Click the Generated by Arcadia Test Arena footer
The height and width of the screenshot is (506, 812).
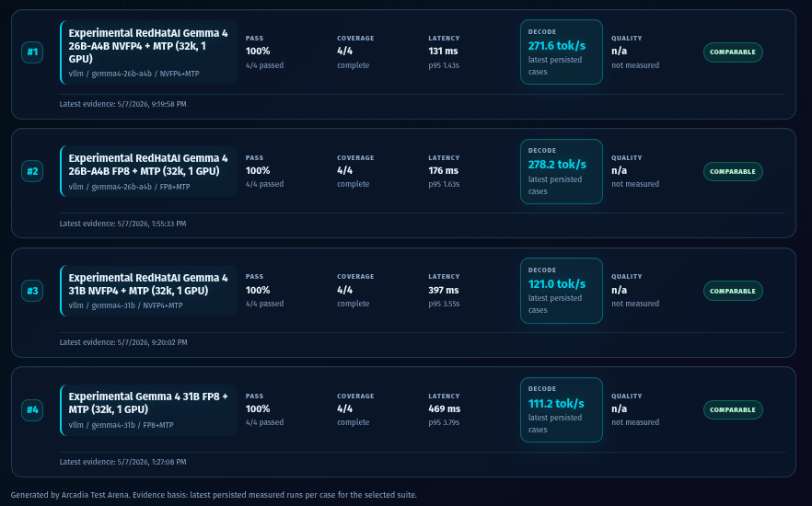pyautogui.click(x=214, y=495)
